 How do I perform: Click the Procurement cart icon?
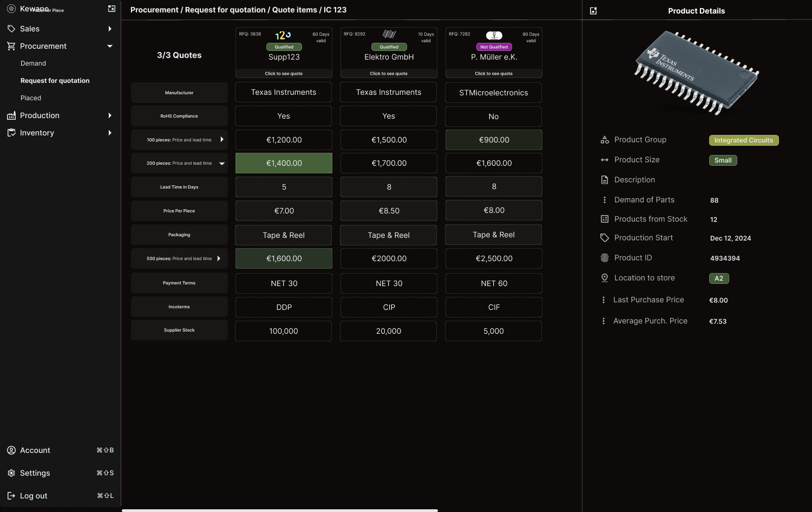coord(11,46)
